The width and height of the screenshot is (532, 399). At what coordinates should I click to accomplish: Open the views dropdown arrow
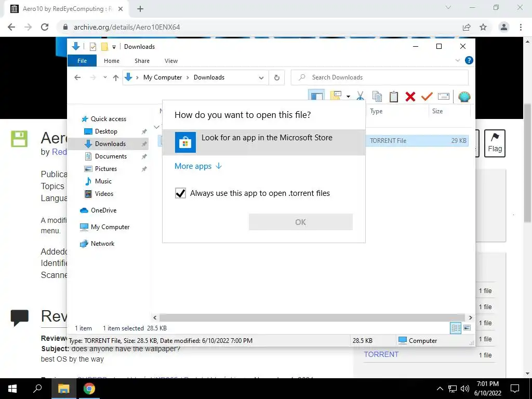tap(348, 97)
